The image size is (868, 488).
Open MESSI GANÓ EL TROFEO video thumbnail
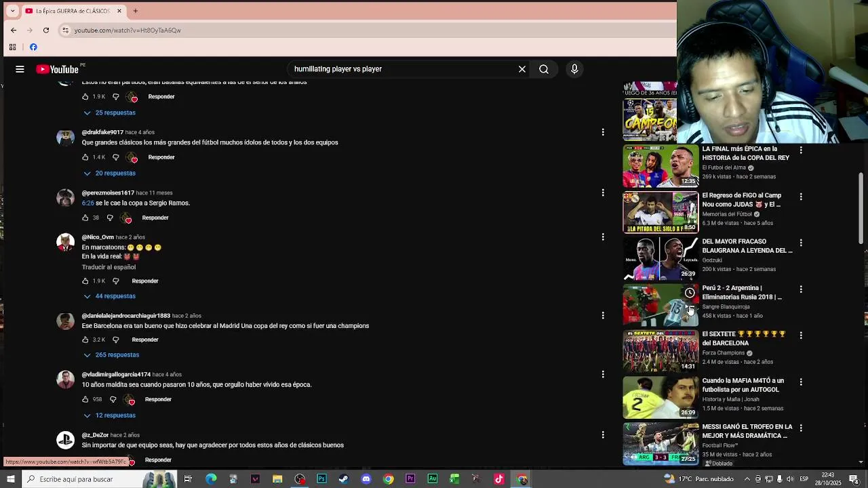(x=660, y=443)
